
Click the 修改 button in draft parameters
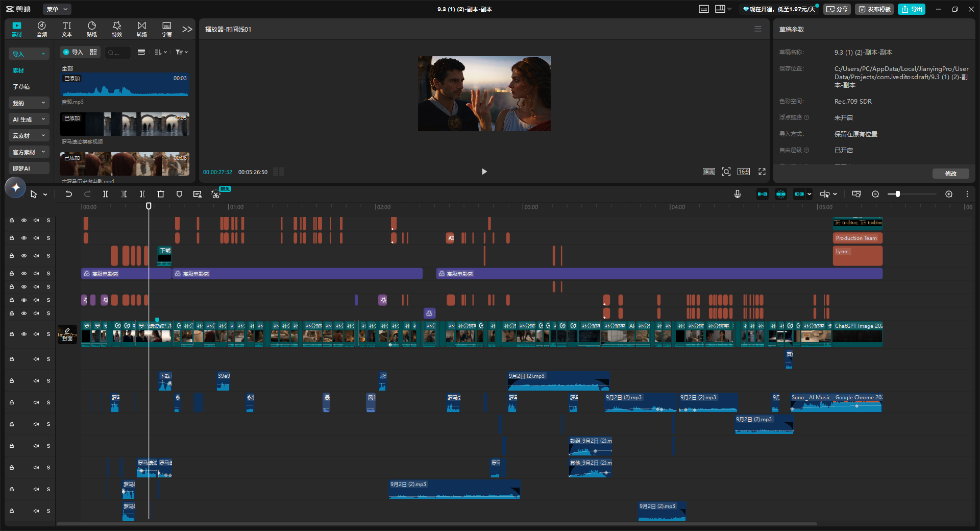[x=951, y=174]
